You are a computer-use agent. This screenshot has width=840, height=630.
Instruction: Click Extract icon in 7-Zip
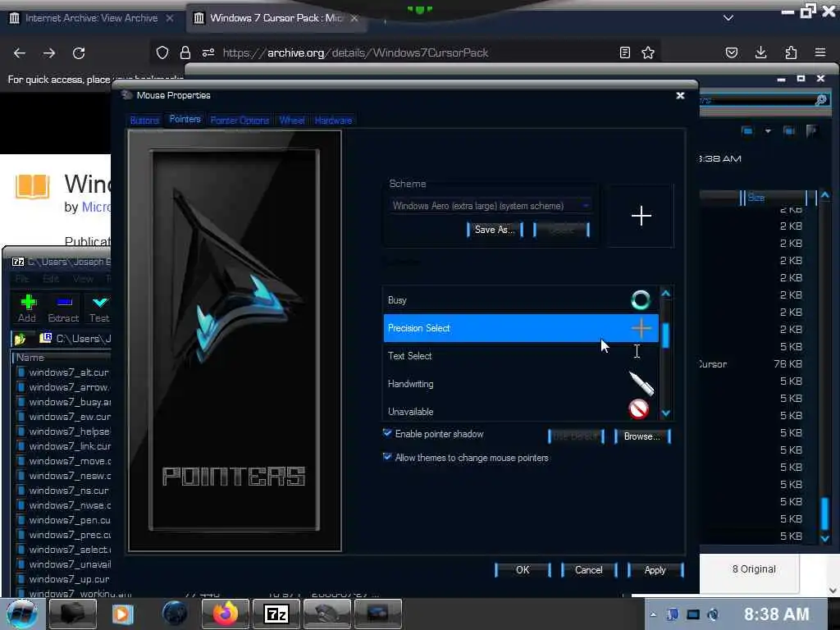click(x=64, y=308)
